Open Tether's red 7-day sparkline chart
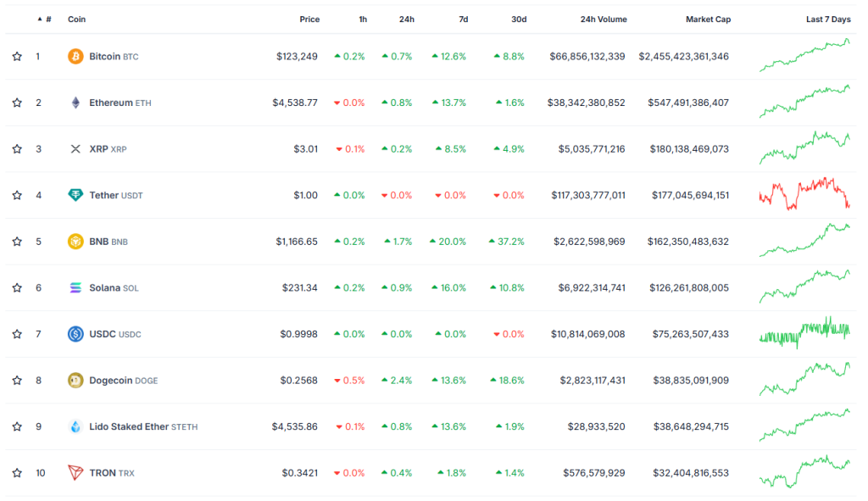The image size is (868, 501). pos(804,194)
